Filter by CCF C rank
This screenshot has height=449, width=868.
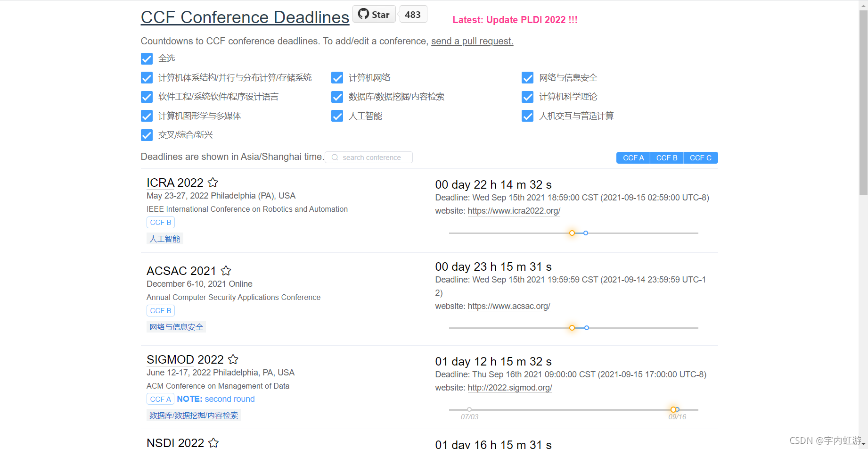701,158
